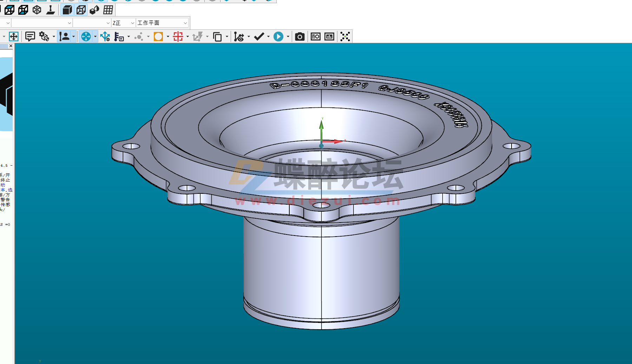Screen dimensions: 632x364
Task: Click the blue 动 link in the message panel
Action: coord(3,185)
